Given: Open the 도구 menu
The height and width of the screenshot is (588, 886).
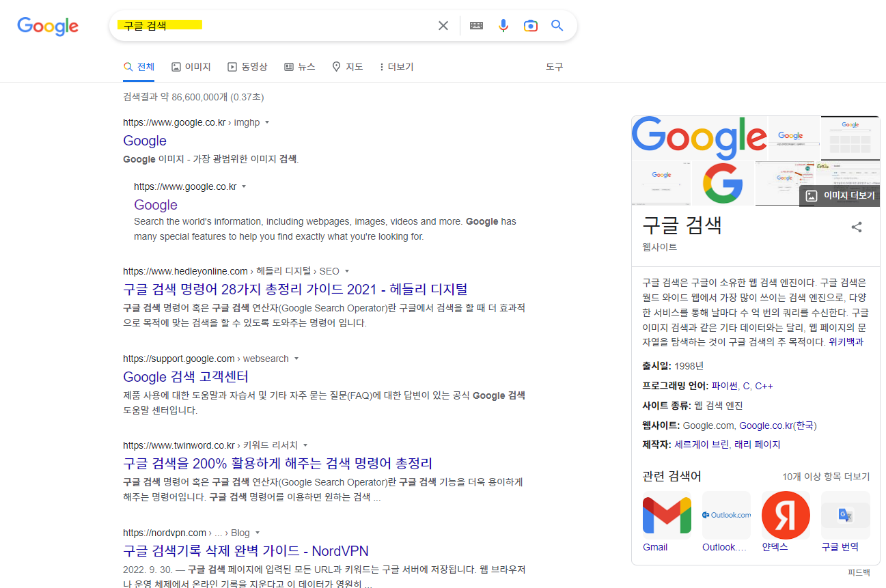Looking at the screenshot, I should click(x=553, y=66).
